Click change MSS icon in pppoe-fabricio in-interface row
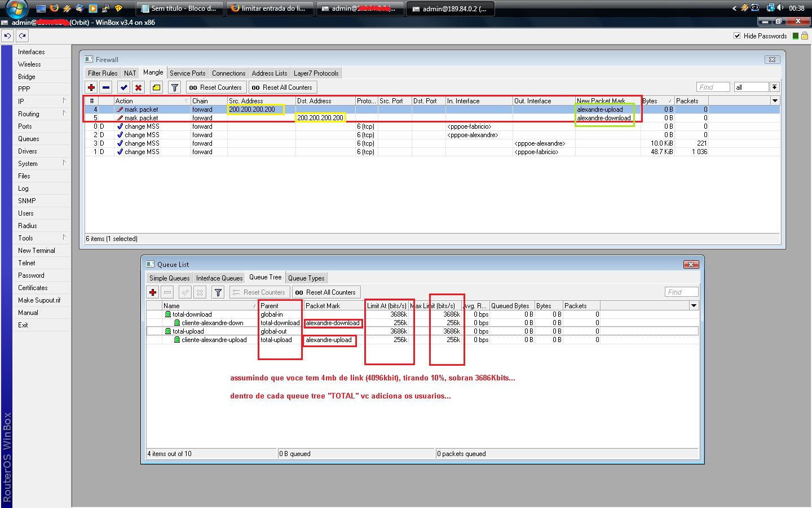 120,126
